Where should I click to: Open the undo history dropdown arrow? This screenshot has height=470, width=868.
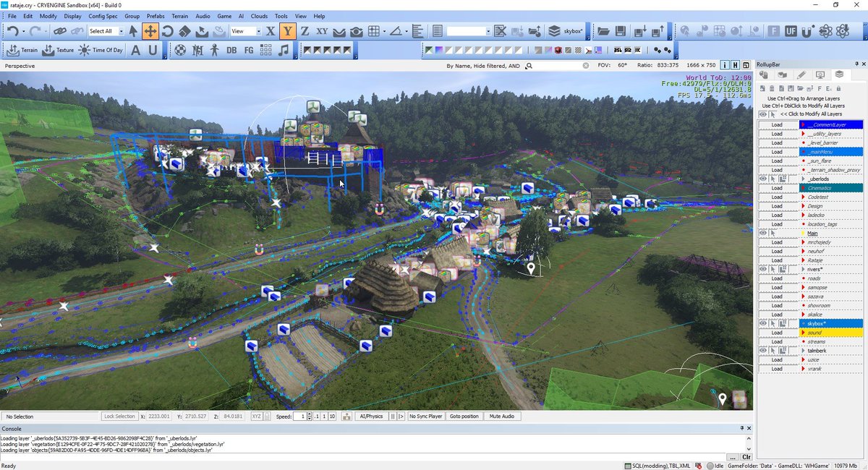tap(24, 31)
